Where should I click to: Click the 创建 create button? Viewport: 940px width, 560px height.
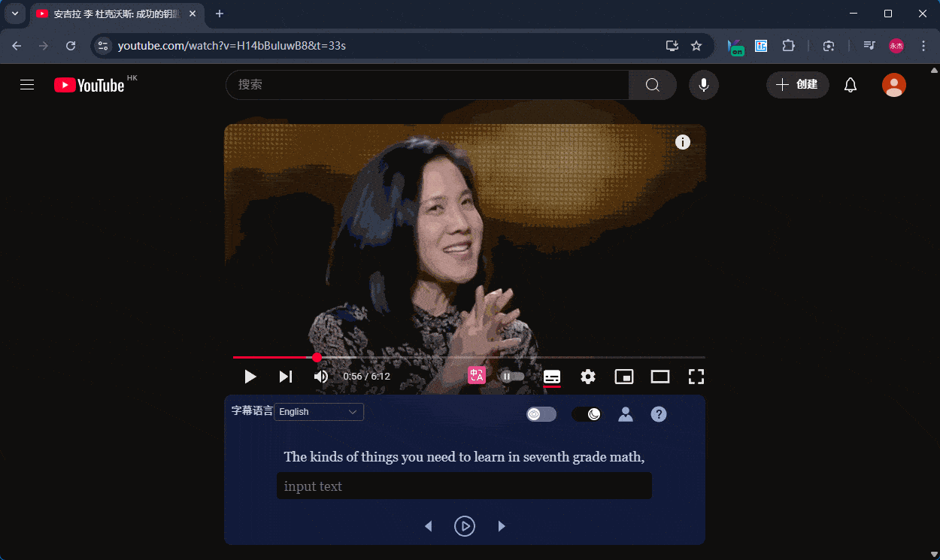click(x=798, y=85)
